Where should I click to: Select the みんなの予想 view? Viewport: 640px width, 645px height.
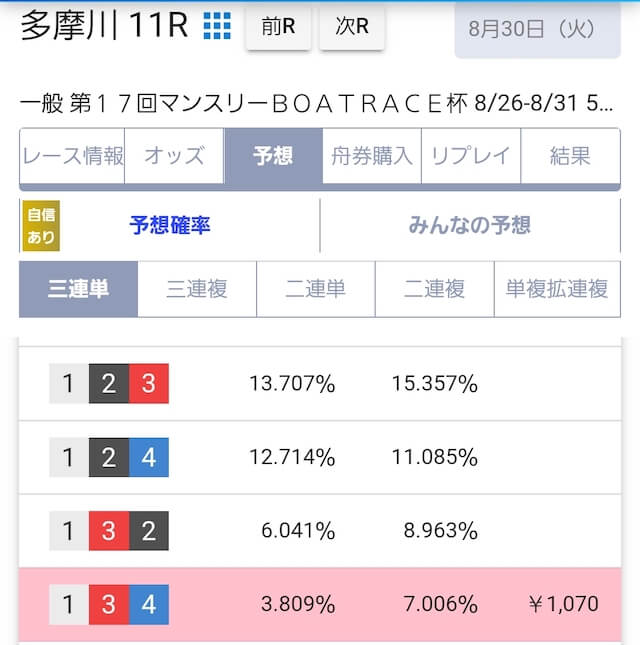(470, 225)
